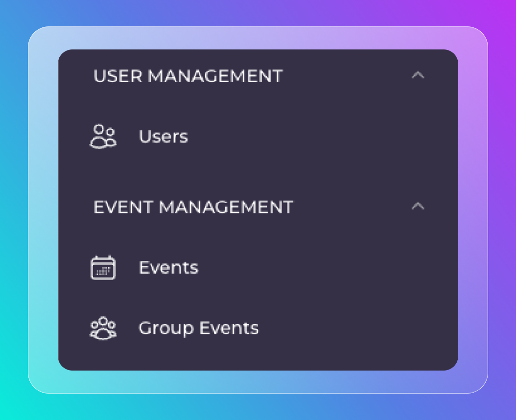Viewport: 516px width, 420px height.
Task: Collapse the Event Management section chevron
Action: click(418, 207)
